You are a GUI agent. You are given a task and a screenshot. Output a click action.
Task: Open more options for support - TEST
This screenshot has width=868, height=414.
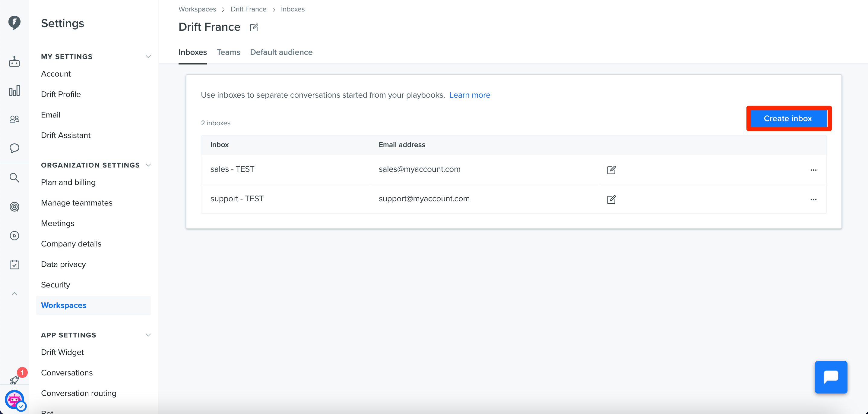point(813,199)
